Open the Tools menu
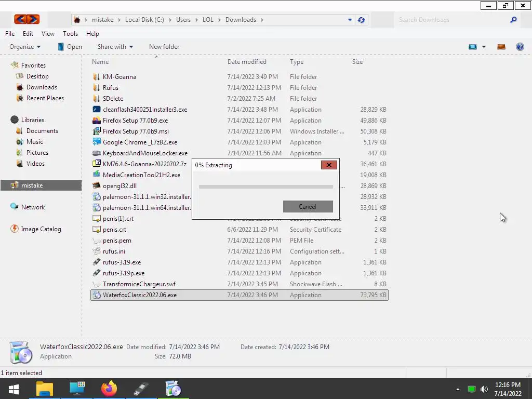This screenshot has width=532, height=399. point(70,34)
